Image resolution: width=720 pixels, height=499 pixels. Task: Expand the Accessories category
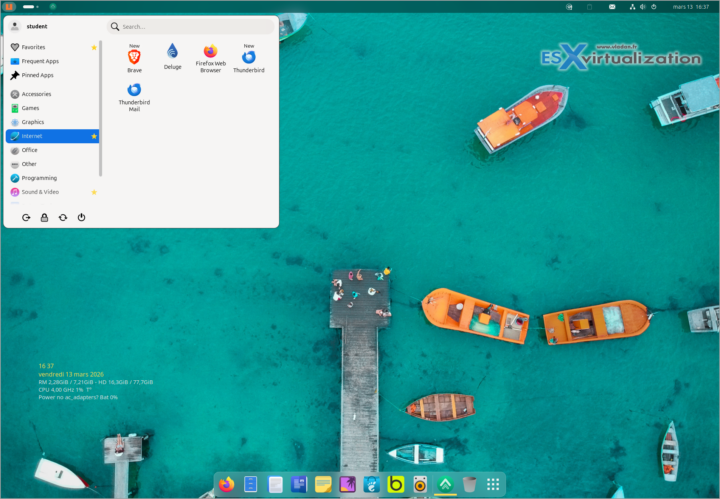tap(36, 94)
